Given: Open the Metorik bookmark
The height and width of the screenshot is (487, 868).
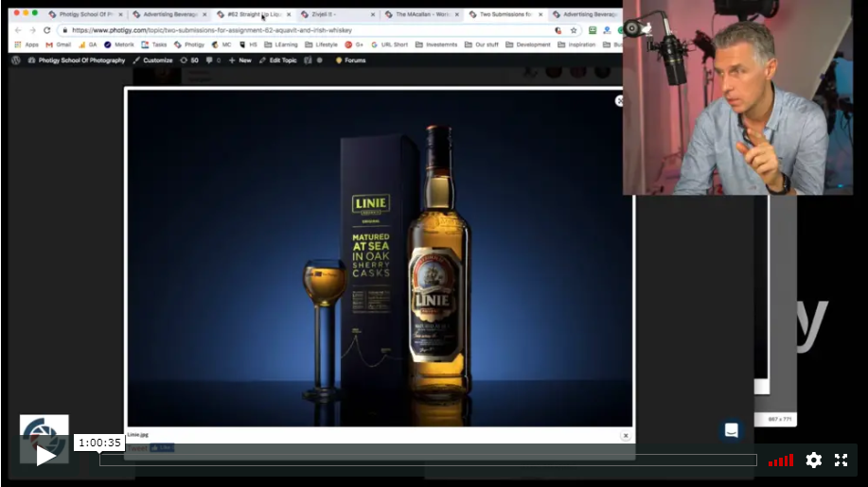Looking at the screenshot, I should coord(119,44).
